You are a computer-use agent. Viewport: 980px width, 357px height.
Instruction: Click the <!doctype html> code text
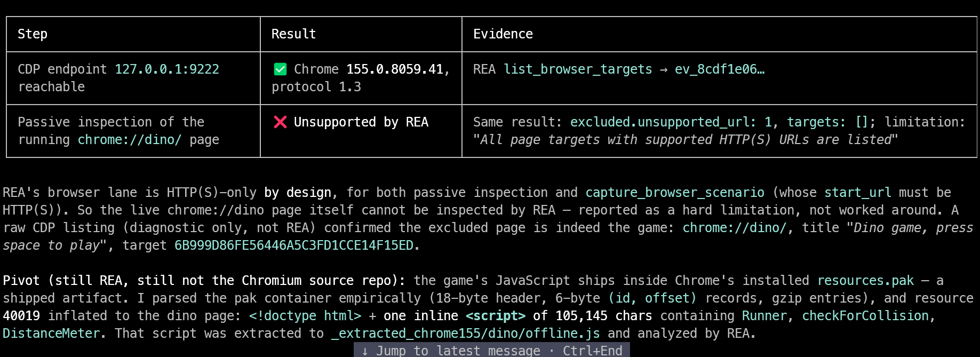[x=305, y=316]
